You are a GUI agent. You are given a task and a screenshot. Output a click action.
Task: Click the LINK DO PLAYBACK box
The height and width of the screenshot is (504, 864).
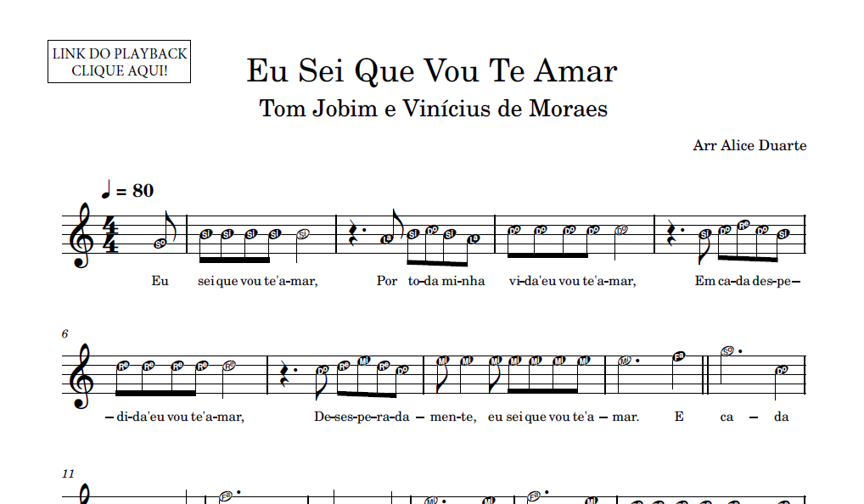tap(119, 62)
